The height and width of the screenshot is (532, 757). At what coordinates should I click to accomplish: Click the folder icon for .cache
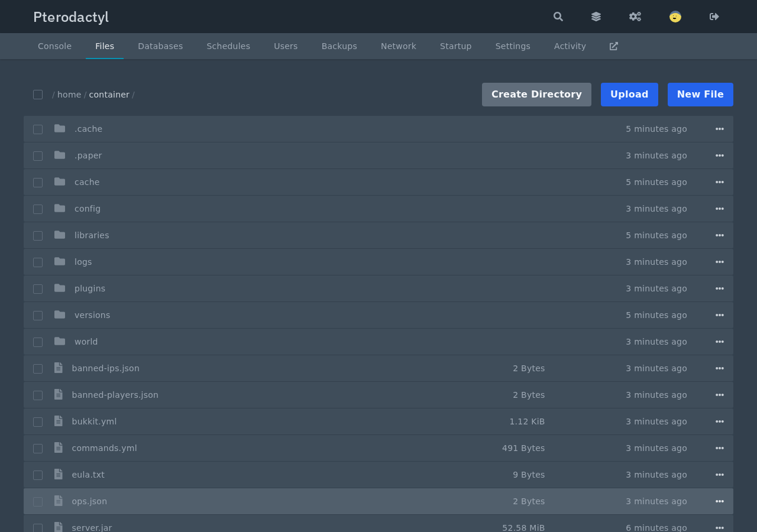coord(60,128)
